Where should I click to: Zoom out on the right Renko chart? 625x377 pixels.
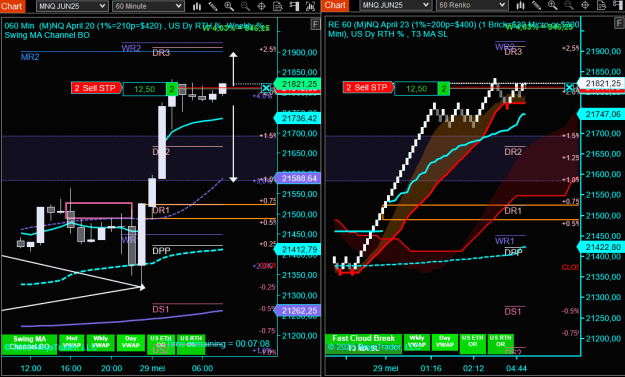(x=569, y=5)
